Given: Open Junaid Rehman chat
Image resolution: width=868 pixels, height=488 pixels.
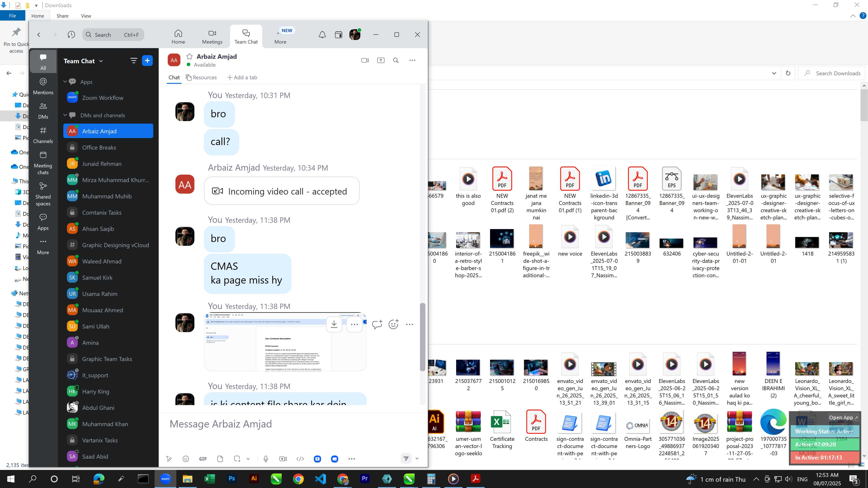Looking at the screenshot, I should point(108,164).
